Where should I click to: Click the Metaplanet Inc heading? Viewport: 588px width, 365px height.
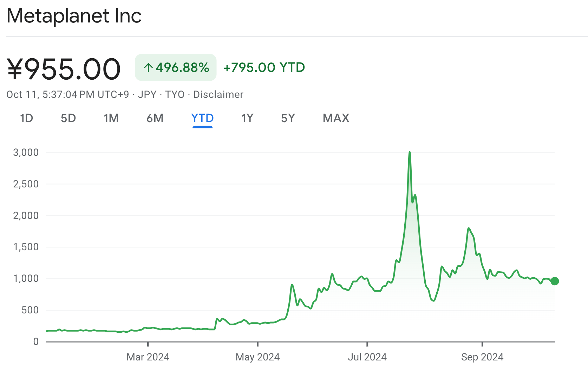coord(74,16)
